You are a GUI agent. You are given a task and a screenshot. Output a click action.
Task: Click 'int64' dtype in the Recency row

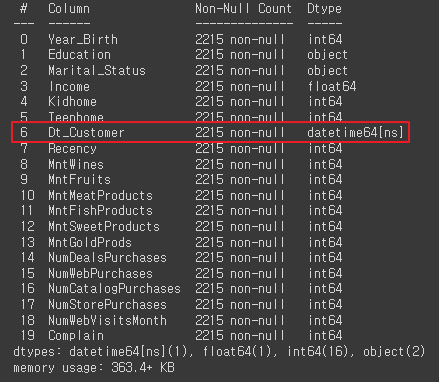click(325, 148)
